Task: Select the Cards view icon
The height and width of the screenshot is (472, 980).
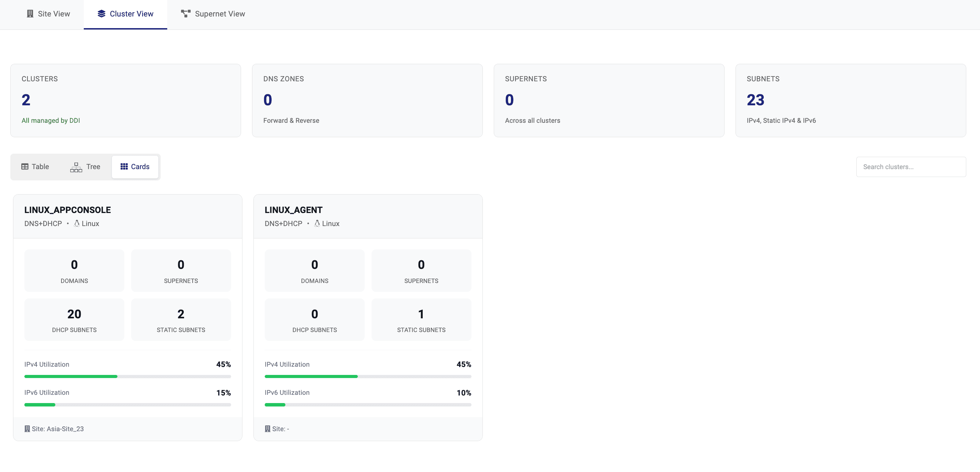Action: tap(124, 166)
